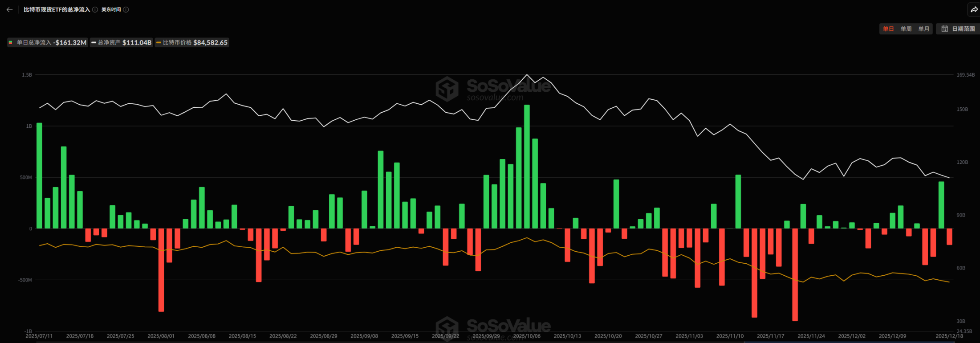Image resolution: width=980 pixels, height=343 pixels.
Task: Click the 24.35B right axis label
Action: click(964, 331)
